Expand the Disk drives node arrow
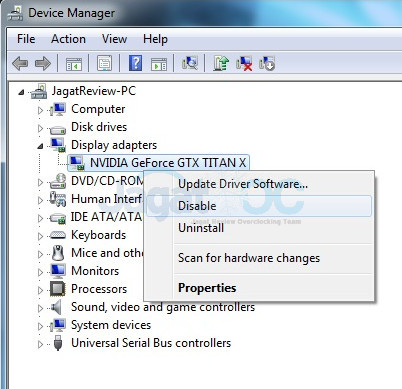 coord(40,128)
